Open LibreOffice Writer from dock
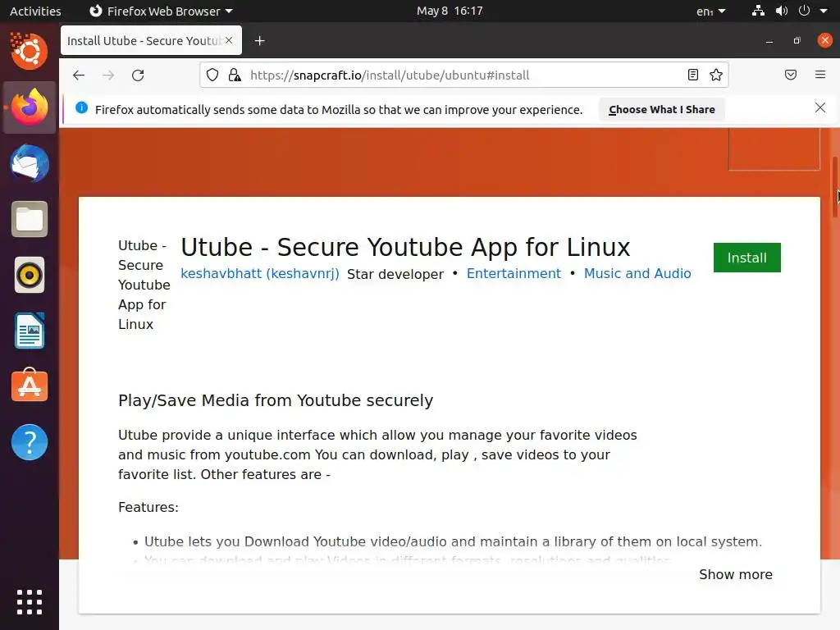840x630 pixels. (30, 331)
